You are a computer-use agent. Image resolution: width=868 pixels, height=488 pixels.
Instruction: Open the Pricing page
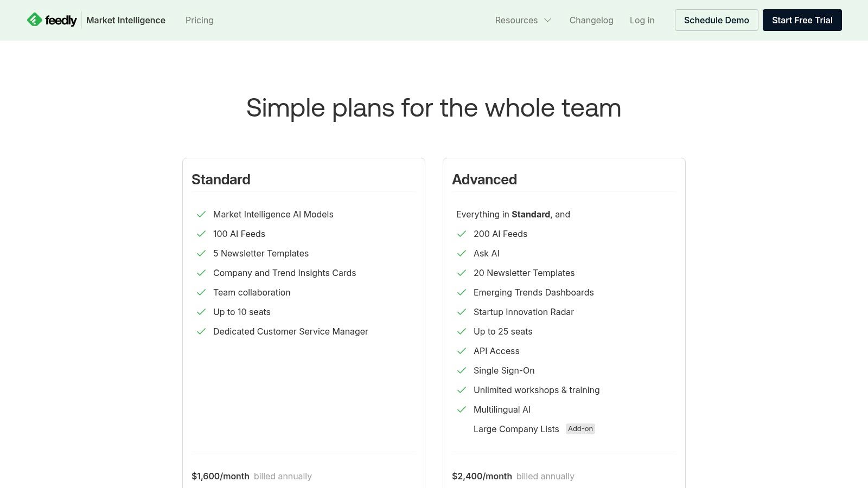(x=199, y=20)
